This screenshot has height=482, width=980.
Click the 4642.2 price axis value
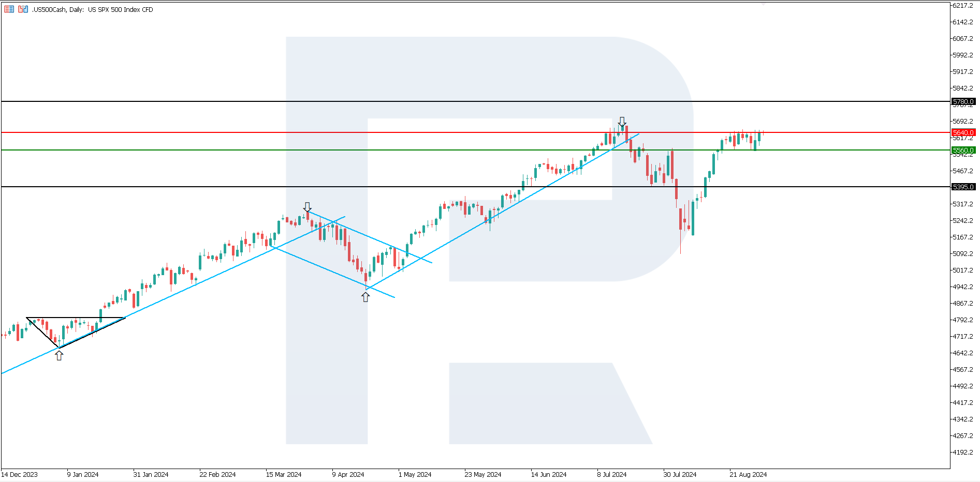pos(963,353)
